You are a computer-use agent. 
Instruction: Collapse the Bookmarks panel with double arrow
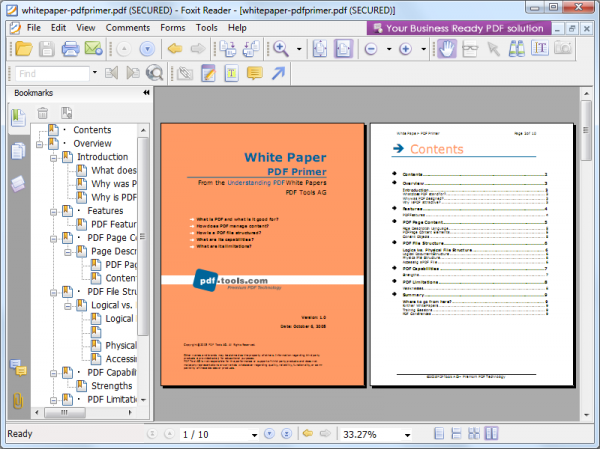(147, 93)
